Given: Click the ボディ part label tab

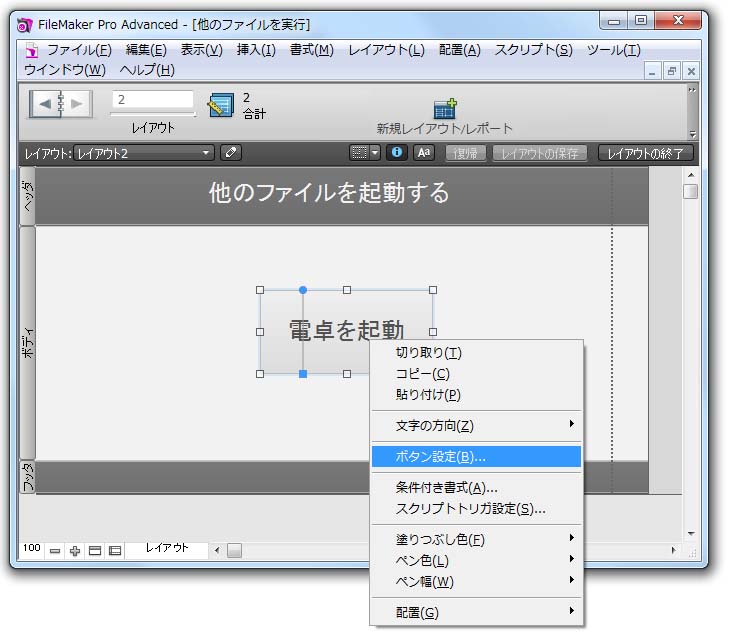Looking at the screenshot, I should click(x=27, y=343).
